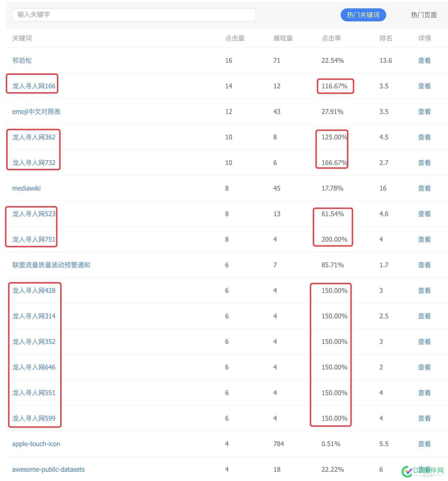Viewport: 448px width, 481px height.
Task: Click 查看 in the 龙人寻人网428 row
Action: (x=424, y=291)
